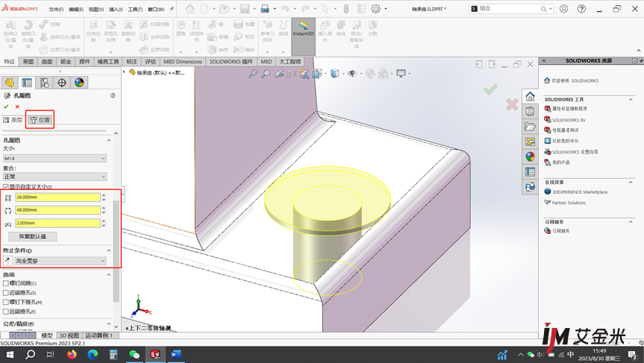Image resolution: width=644 pixels, height=363 pixels.
Task: Switch to the PropertyManager tab icon
Action: [27, 83]
